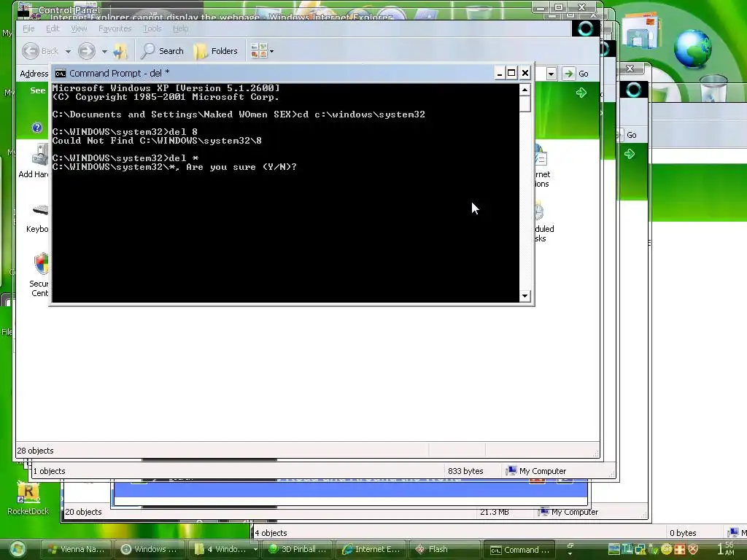Viewport: 747px width, 560px height.
Task: Select the Internet Options icon in Control Panel
Action: (x=541, y=156)
